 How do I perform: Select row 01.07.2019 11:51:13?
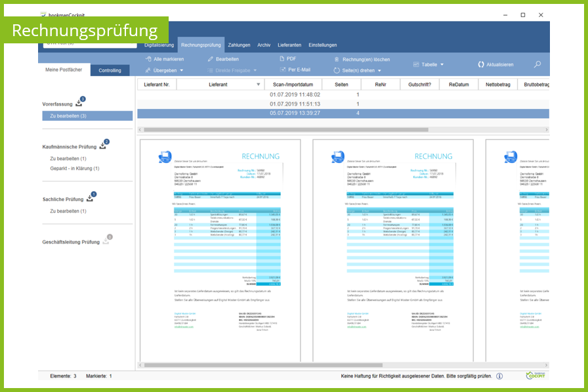pyautogui.click(x=343, y=104)
